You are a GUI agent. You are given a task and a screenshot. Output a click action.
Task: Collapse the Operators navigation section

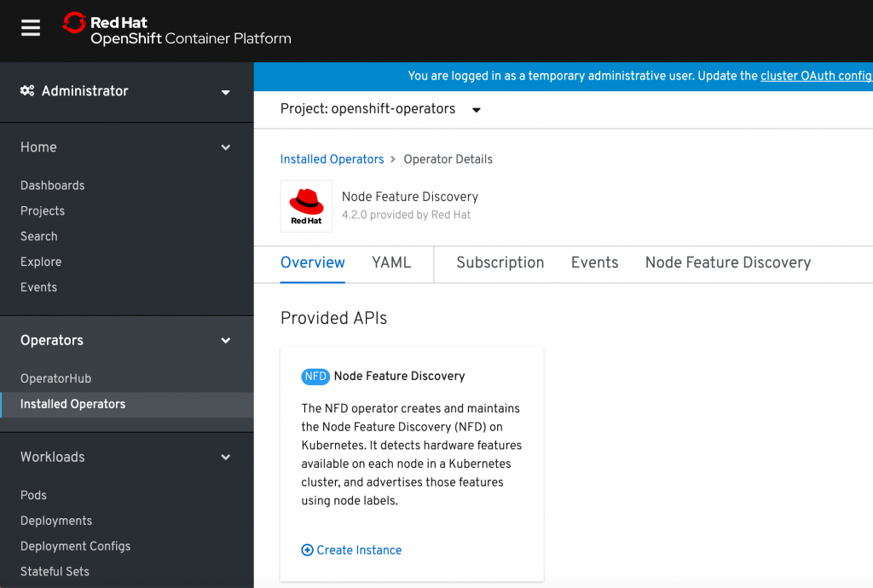(x=226, y=341)
